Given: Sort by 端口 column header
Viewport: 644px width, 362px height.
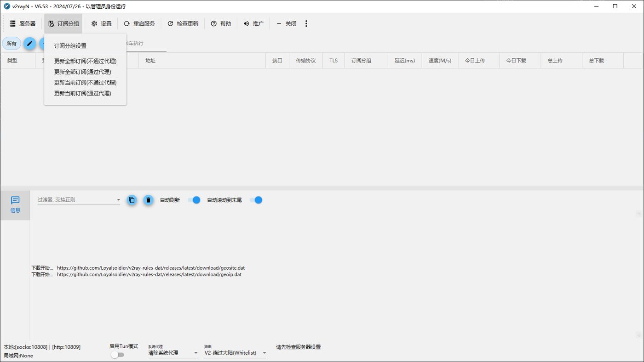Looking at the screenshot, I should (x=277, y=61).
